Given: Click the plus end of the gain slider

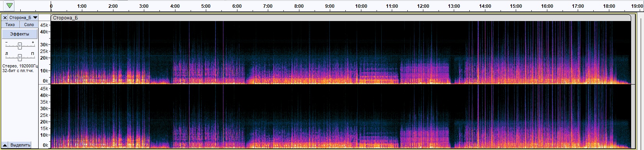Looking at the screenshot, I should (33, 42).
